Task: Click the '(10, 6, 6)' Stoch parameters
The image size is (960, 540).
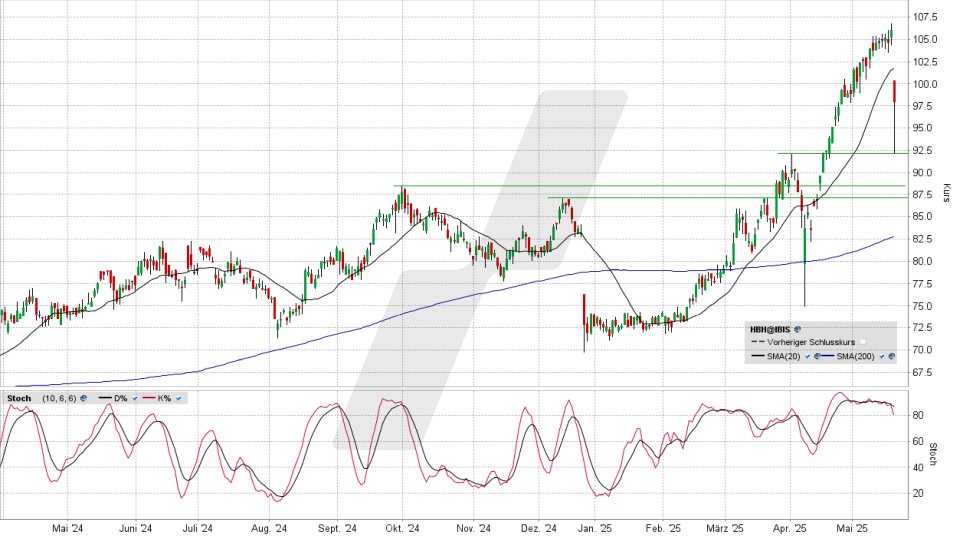Action: tap(59, 398)
